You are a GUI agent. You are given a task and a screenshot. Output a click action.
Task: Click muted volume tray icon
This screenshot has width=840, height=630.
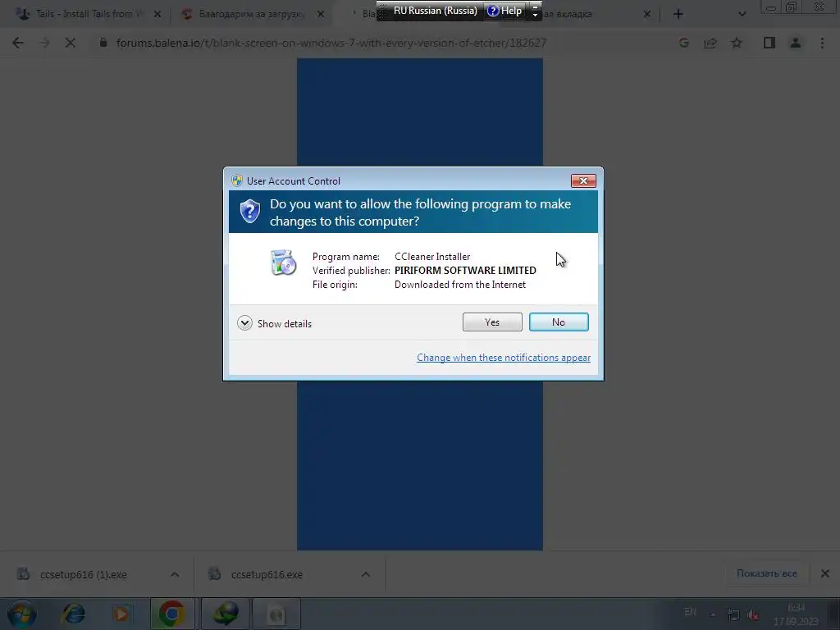753,614
